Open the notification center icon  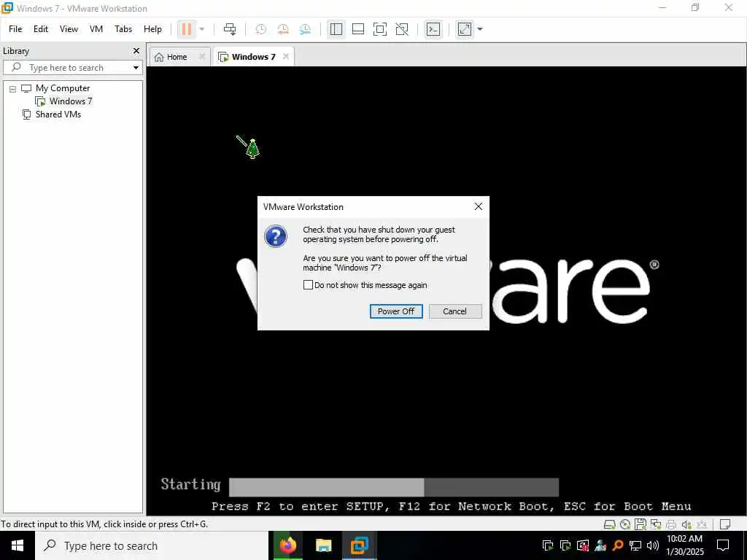[723, 545]
